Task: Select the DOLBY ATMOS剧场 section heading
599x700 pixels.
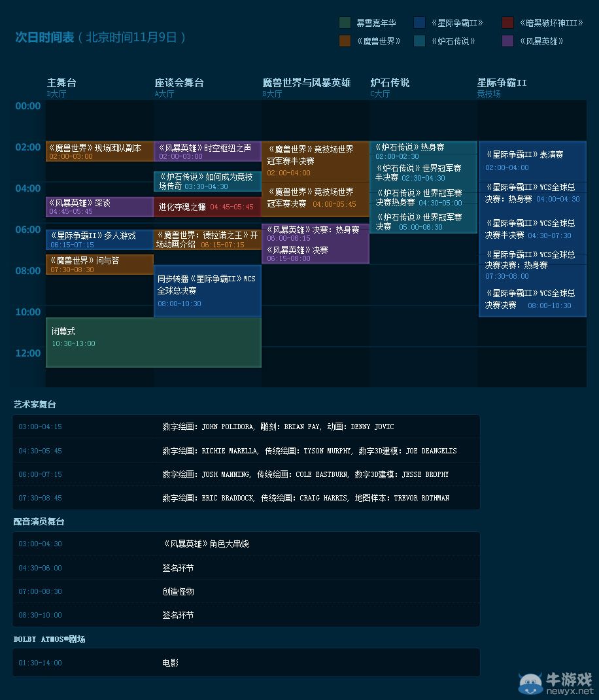Action: click(x=49, y=639)
